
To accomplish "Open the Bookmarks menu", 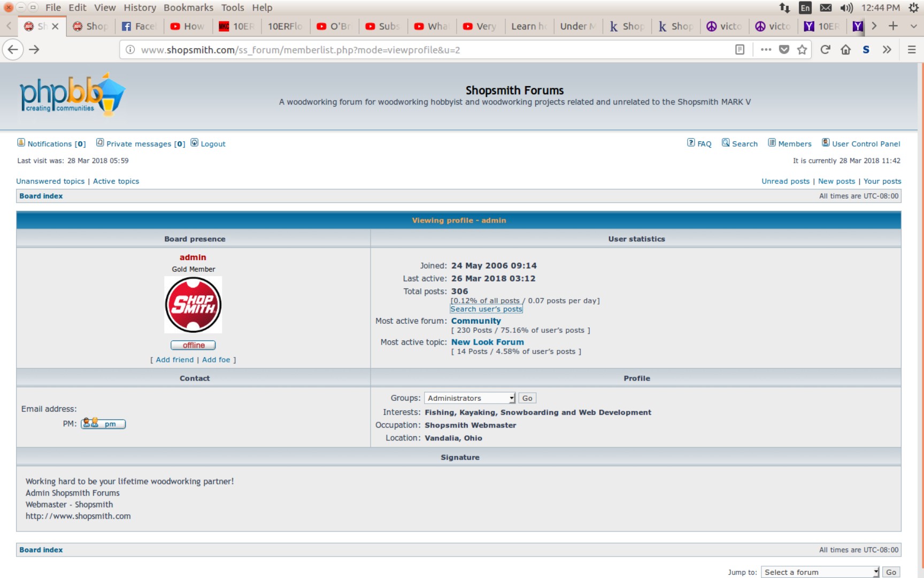I will tap(188, 7).
